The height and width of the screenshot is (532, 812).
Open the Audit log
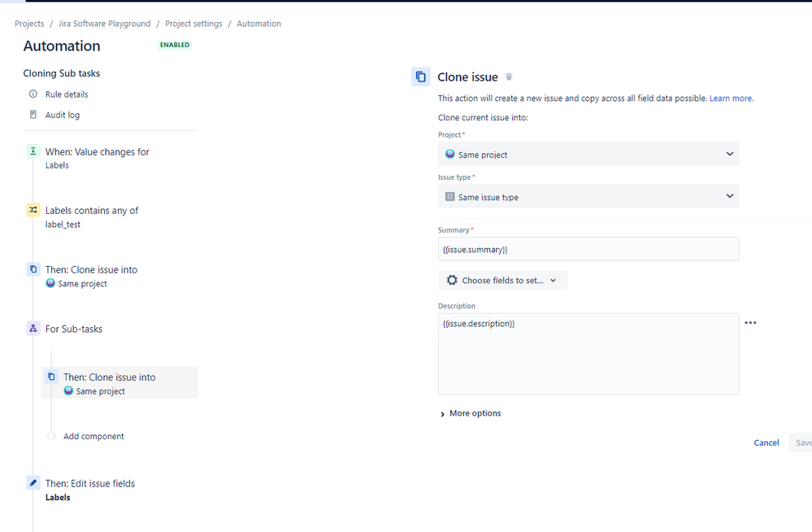coord(63,115)
